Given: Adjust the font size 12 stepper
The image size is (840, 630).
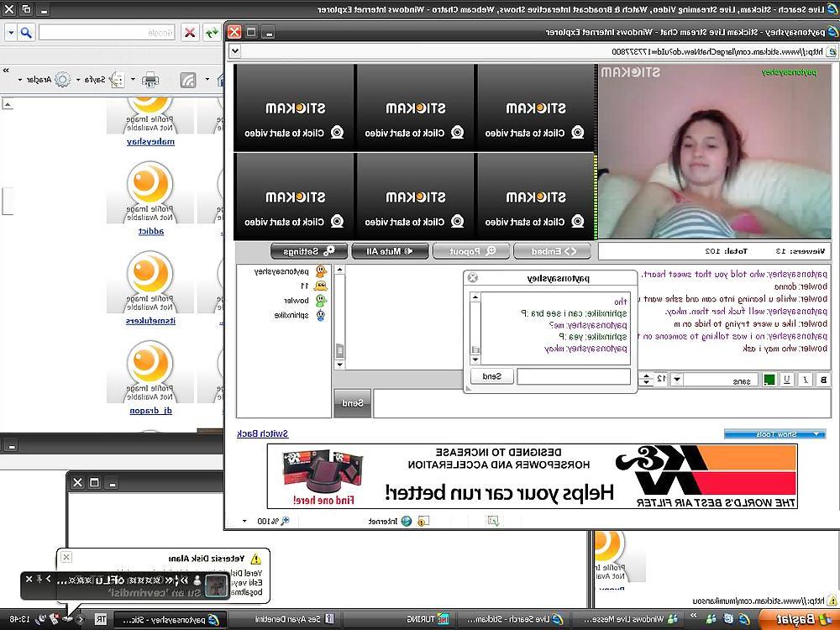Looking at the screenshot, I should [647, 380].
